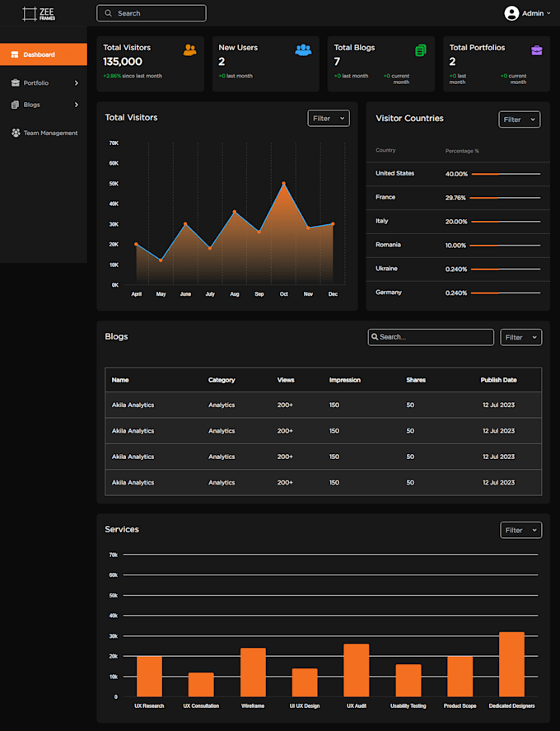
Task: Click the Category column header
Action: (222, 380)
